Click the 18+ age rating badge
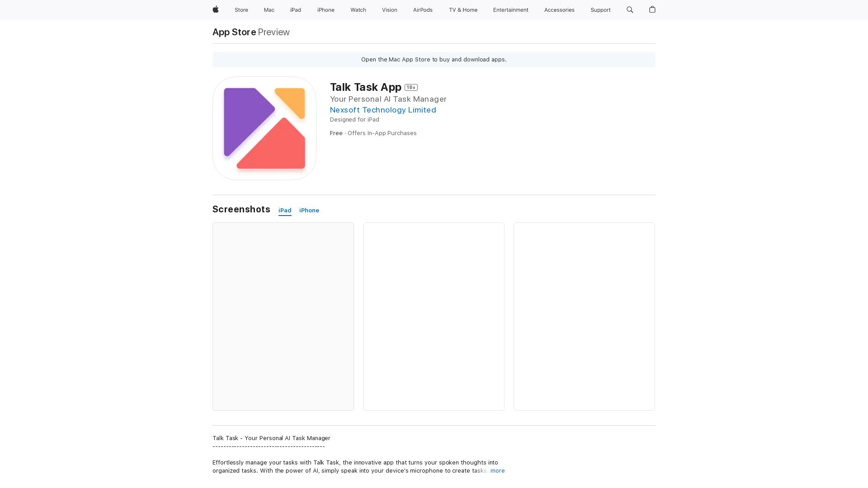This screenshot has height=488, width=868. (x=411, y=88)
